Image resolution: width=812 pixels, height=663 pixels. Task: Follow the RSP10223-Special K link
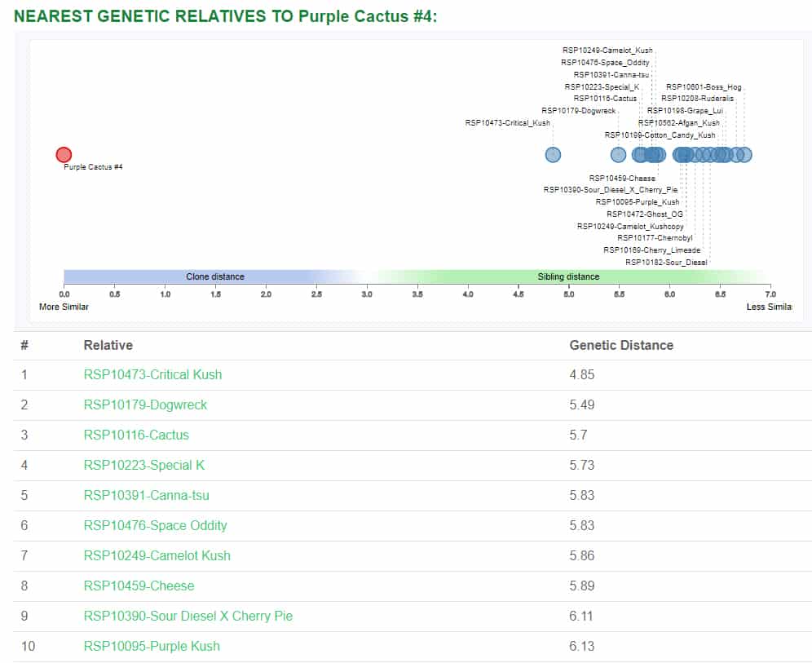(144, 466)
